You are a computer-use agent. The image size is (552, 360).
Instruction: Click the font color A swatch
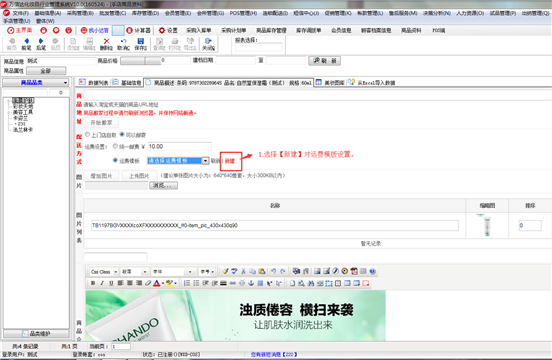157,283
